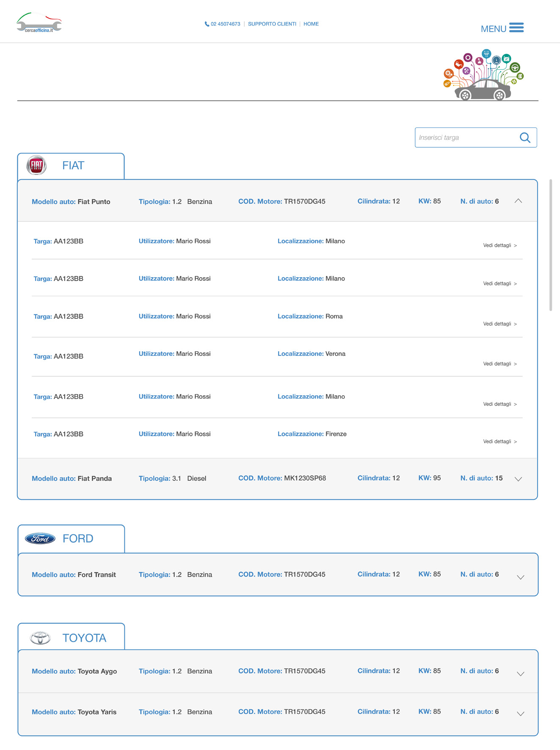
Task: Click 'N. di auto: 6' in Toyota Yaris row
Action: pyautogui.click(x=480, y=712)
